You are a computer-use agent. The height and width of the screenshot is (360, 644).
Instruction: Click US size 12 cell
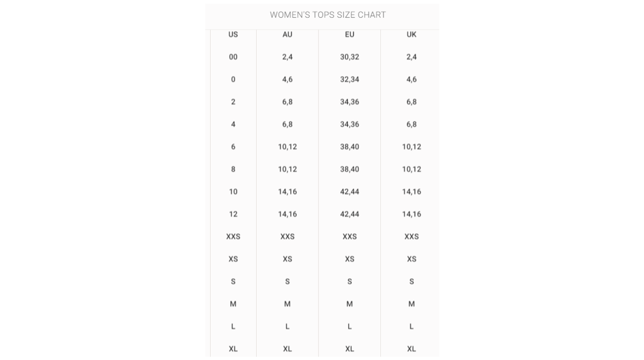(233, 214)
